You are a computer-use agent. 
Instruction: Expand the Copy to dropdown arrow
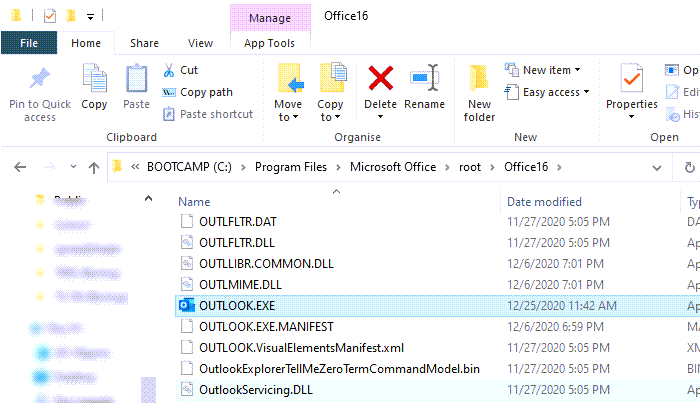pos(338,117)
